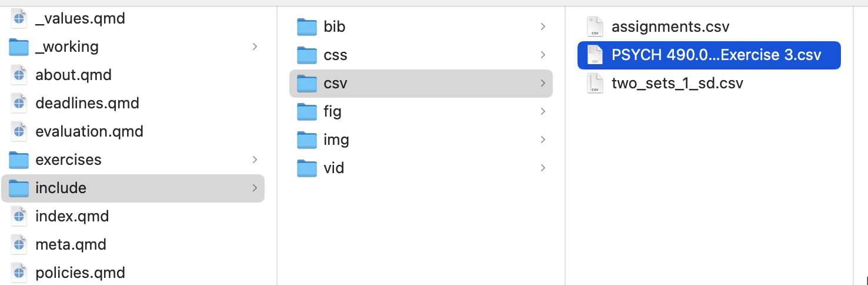Click the meta.qmd file icon
This screenshot has height=285, width=868.
[19, 244]
